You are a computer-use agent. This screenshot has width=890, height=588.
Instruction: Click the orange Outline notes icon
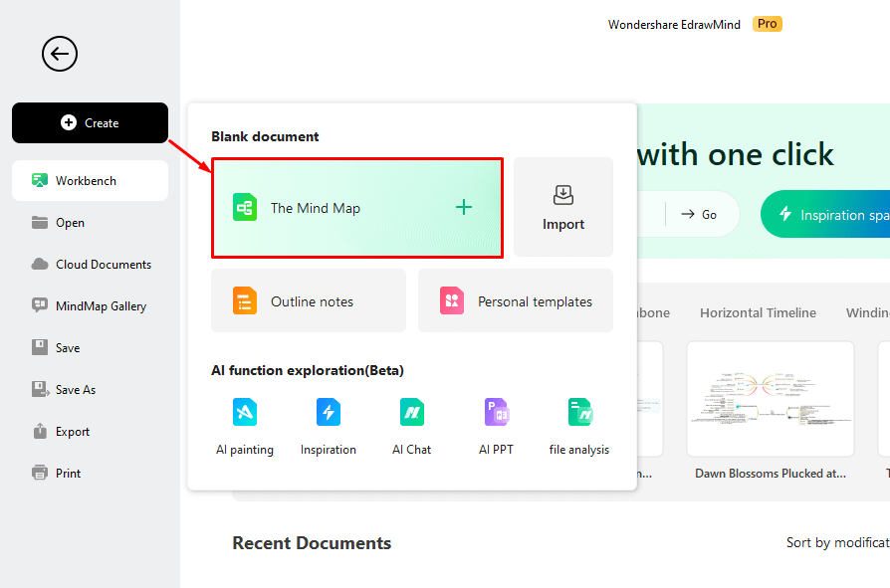(x=245, y=301)
